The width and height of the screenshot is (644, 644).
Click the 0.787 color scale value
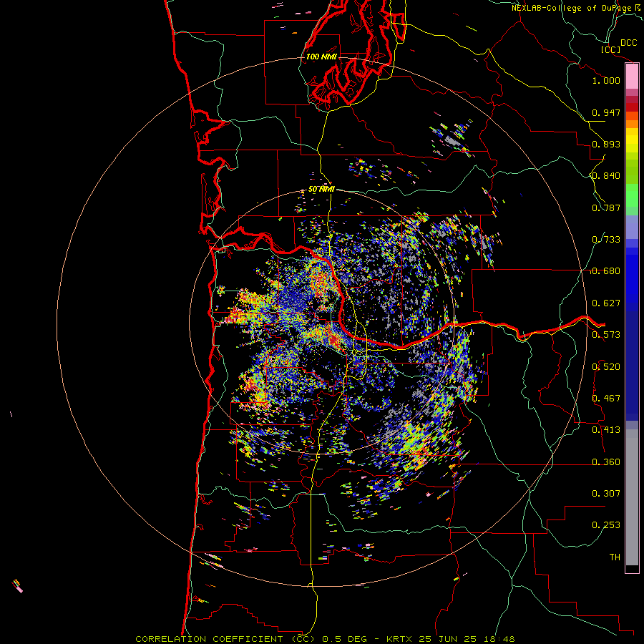(x=606, y=208)
